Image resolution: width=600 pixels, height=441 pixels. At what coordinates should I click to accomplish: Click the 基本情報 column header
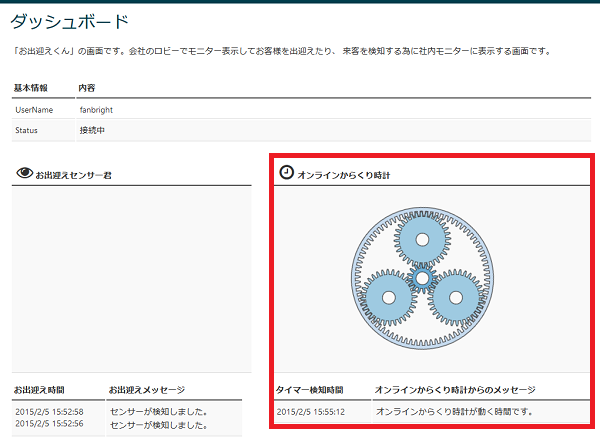(x=32, y=88)
